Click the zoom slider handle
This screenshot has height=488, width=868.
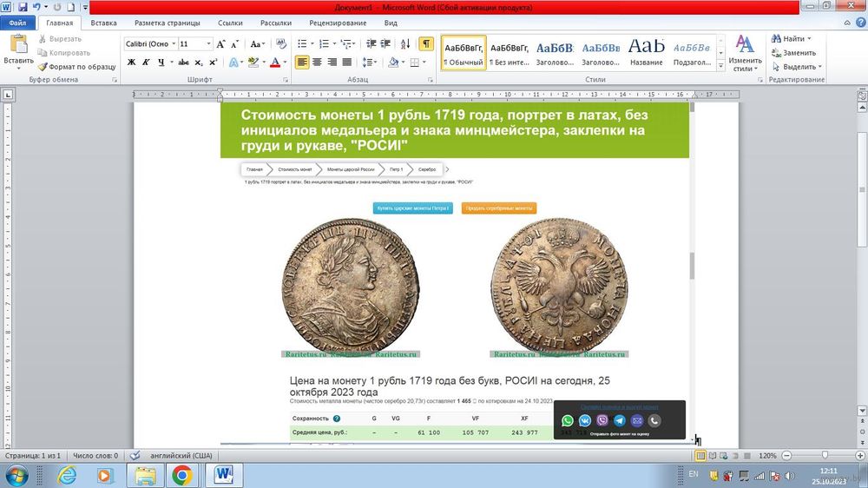825,455
